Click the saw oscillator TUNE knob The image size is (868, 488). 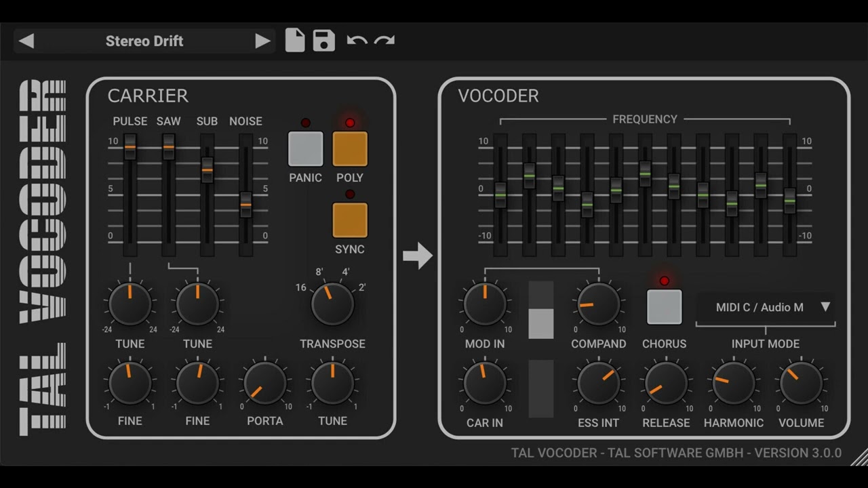197,304
